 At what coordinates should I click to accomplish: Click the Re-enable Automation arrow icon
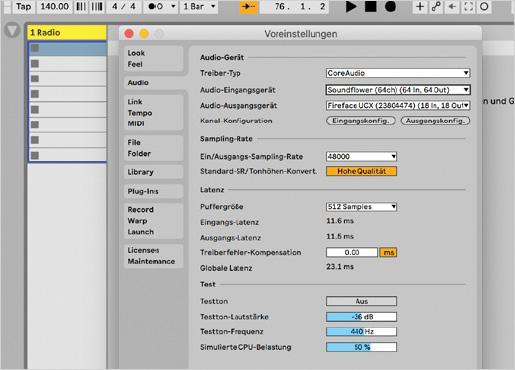click(x=452, y=6)
